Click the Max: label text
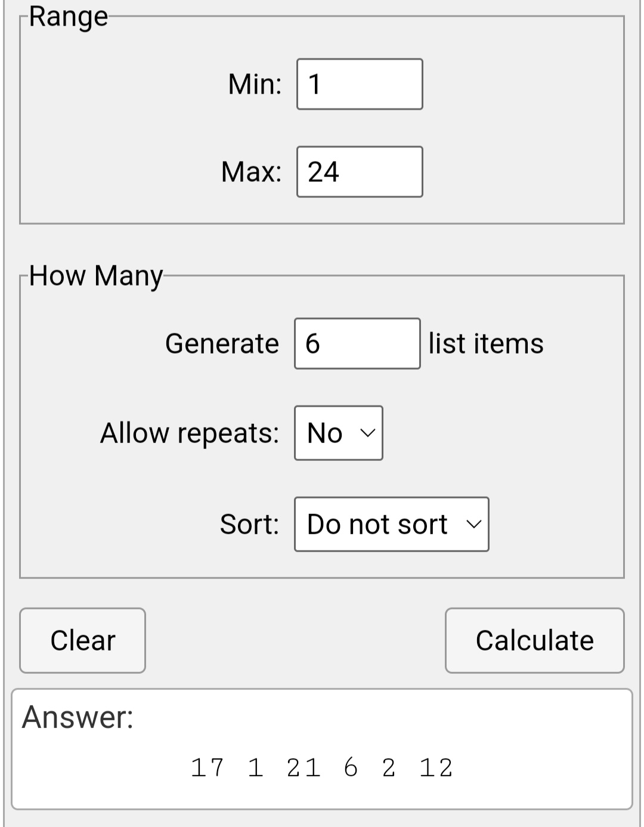 tap(252, 172)
